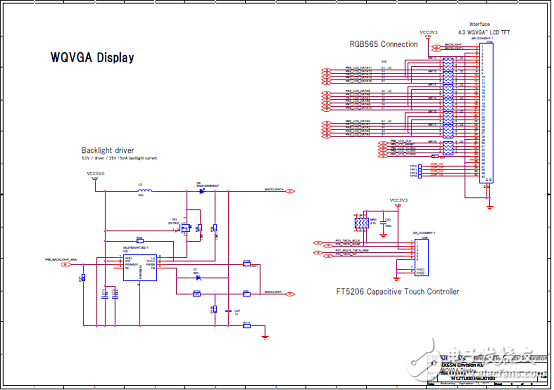Image resolution: width=554 pixels, height=390 pixels.
Task: Select the BACKLIGHT- output port symbol
Action: 290,294
